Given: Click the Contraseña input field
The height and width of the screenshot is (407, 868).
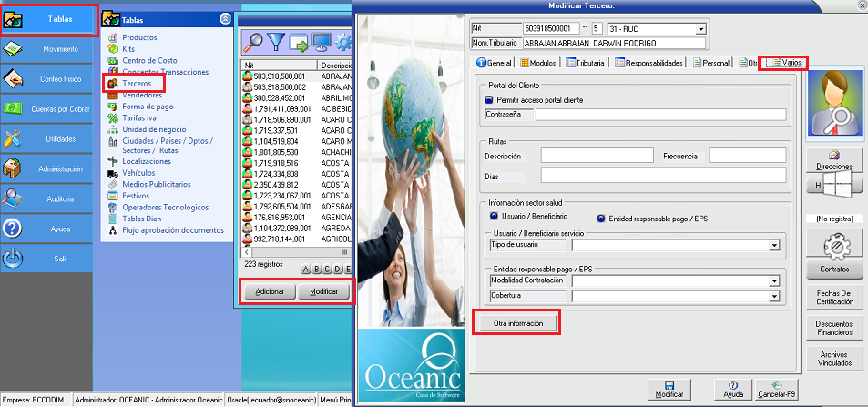Looking at the screenshot, I should pyautogui.click(x=659, y=115).
